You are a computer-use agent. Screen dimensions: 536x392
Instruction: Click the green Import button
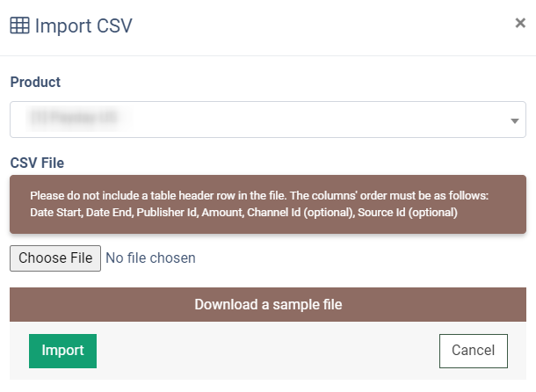pos(63,351)
